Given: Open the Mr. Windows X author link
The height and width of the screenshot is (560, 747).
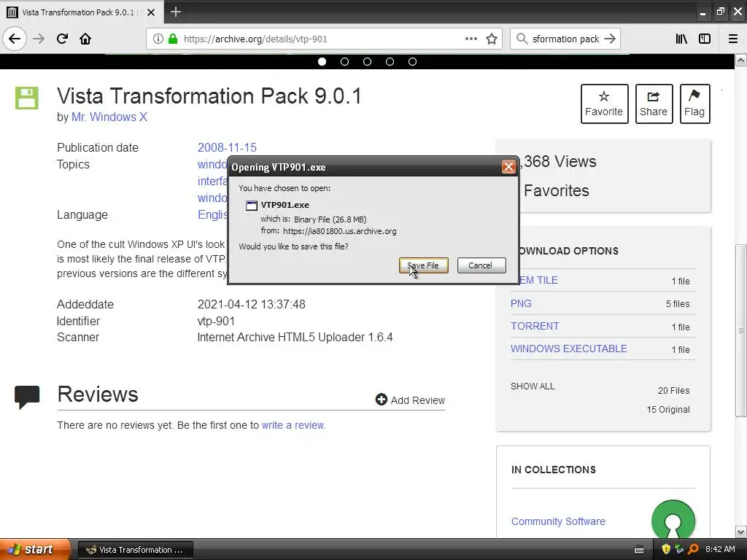Looking at the screenshot, I should pyautogui.click(x=109, y=117).
